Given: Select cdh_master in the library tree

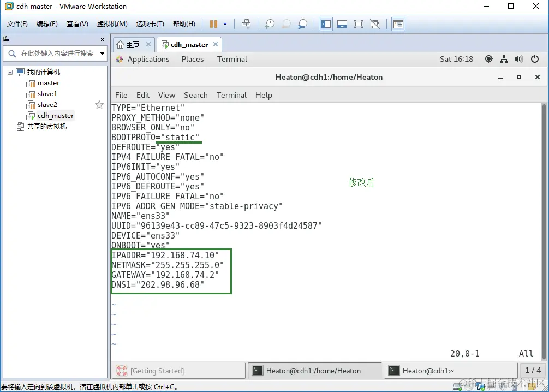Looking at the screenshot, I should pyautogui.click(x=55, y=116).
